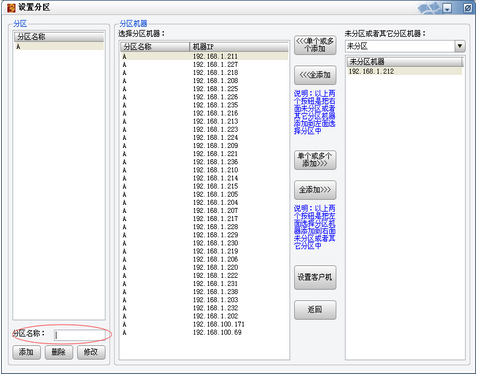
Task: Select unpartitioned machine 192.168.1.212
Action: coord(405,71)
